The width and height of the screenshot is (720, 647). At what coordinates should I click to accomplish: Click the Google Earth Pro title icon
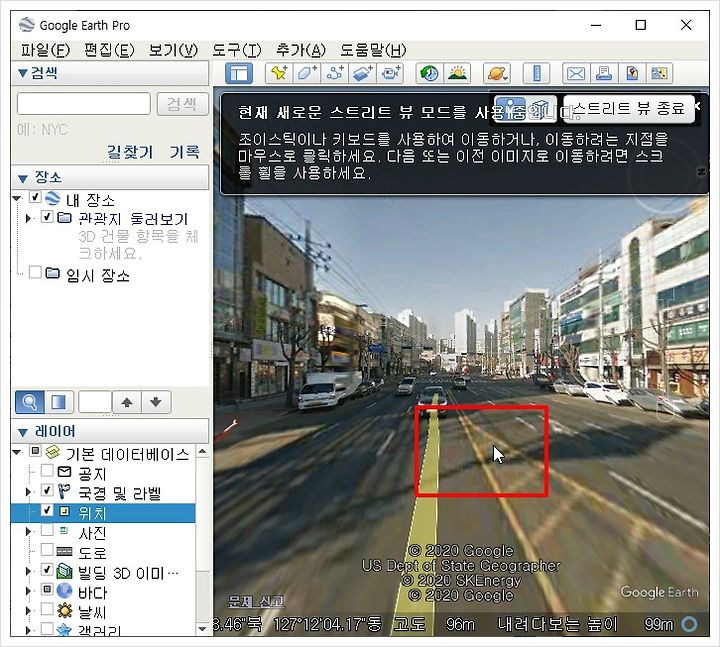pos(27,25)
